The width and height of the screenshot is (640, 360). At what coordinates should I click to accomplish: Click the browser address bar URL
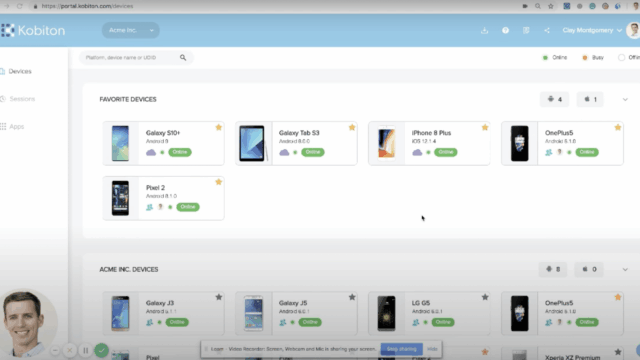pos(87,6)
